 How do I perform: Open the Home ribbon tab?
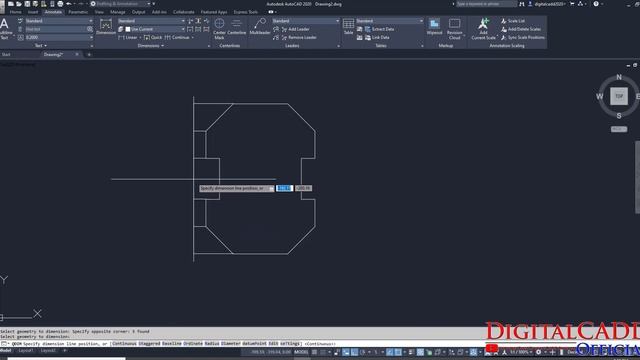click(16, 12)
